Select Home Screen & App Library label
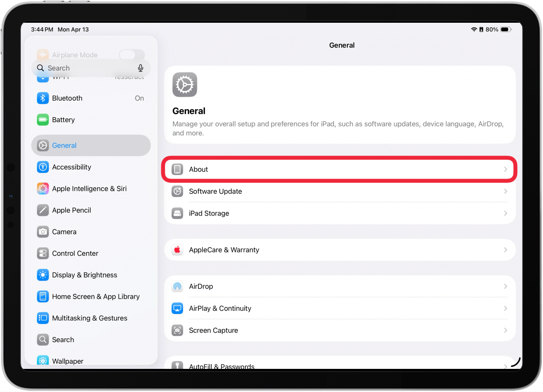Image resolution: width=543 pixels, height=392 pixels. [96, 297]
